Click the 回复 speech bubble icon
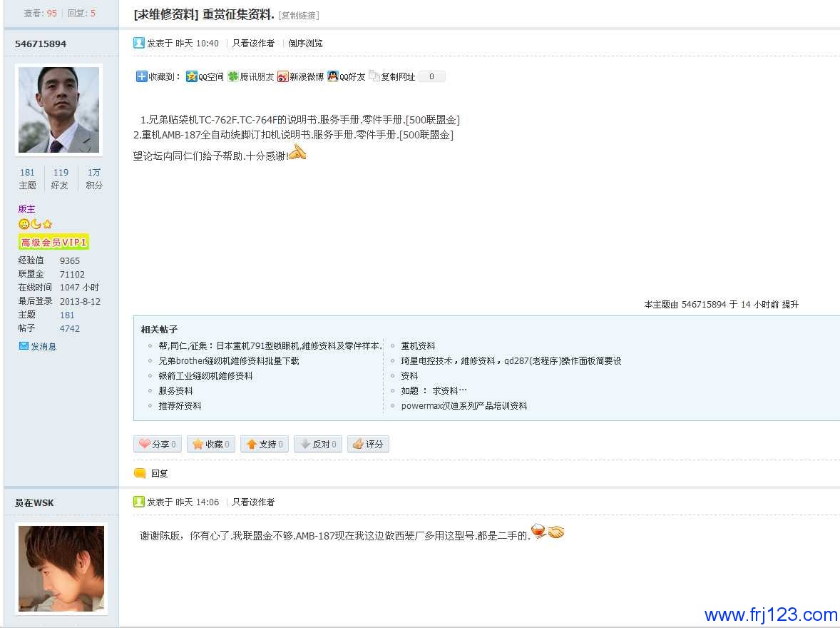Screen dimensions: 840x628 pos(140,473)
